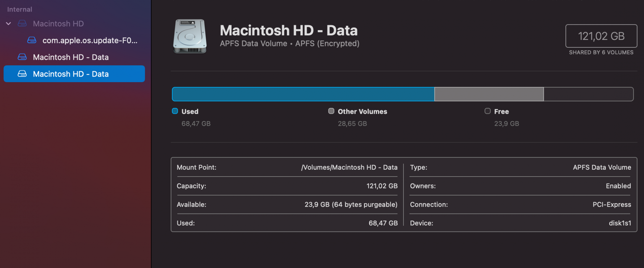Click the dark Free segment of storage bar
644x268 pixels.
[x=588, y=94]
